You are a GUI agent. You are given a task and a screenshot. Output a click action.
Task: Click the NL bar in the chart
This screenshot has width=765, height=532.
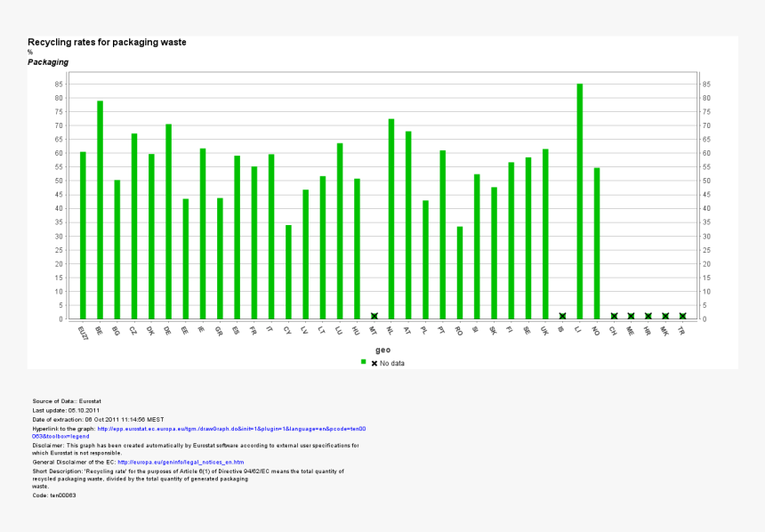coord(391,219)
